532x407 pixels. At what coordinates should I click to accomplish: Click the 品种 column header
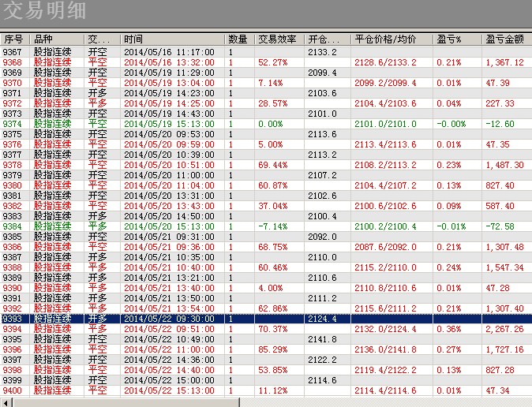pos(57,39)
